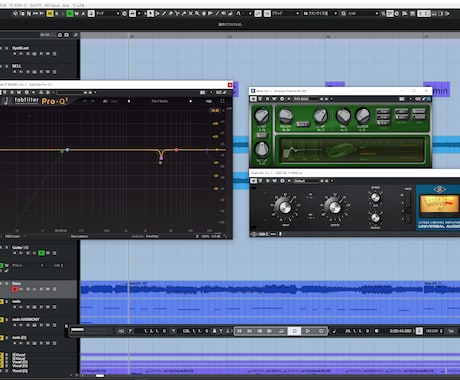Toggle write automation W in top toolbar

pos(77,14)
